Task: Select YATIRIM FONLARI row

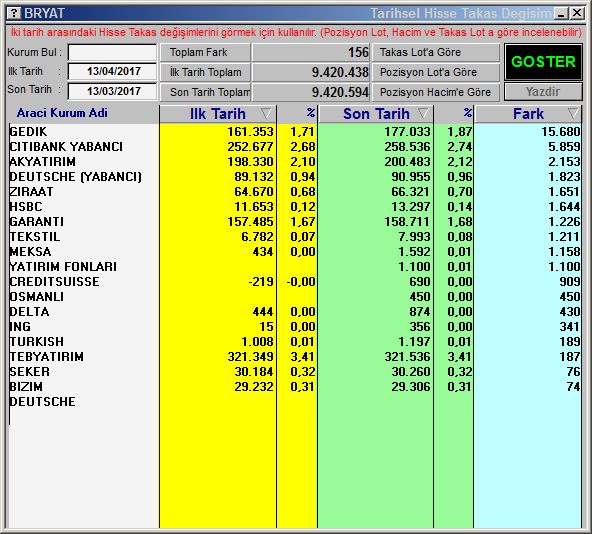Action: [63, 267]
